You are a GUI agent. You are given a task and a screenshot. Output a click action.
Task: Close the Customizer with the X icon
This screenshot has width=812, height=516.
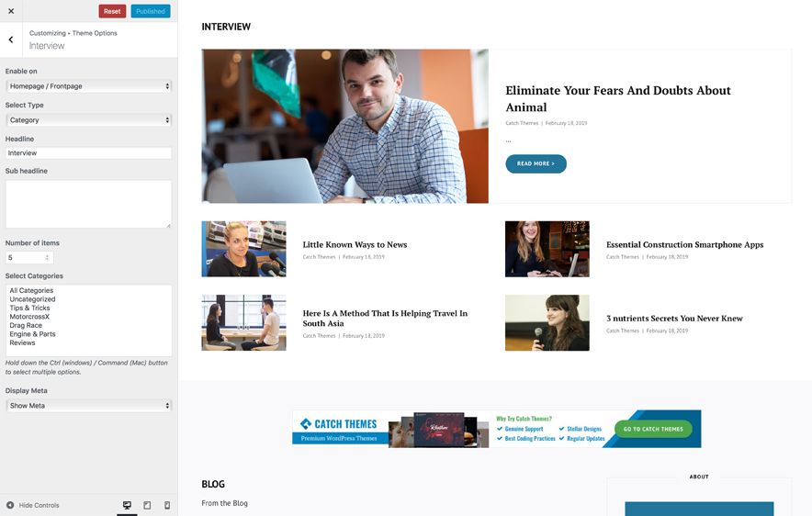pos(11,11)
